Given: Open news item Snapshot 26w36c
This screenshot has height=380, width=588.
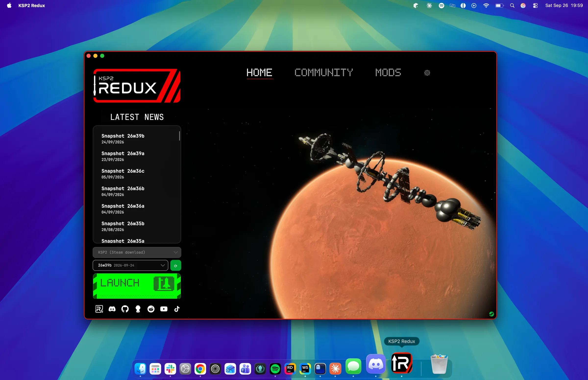Looking at the screenshot, I should point(123,174).
